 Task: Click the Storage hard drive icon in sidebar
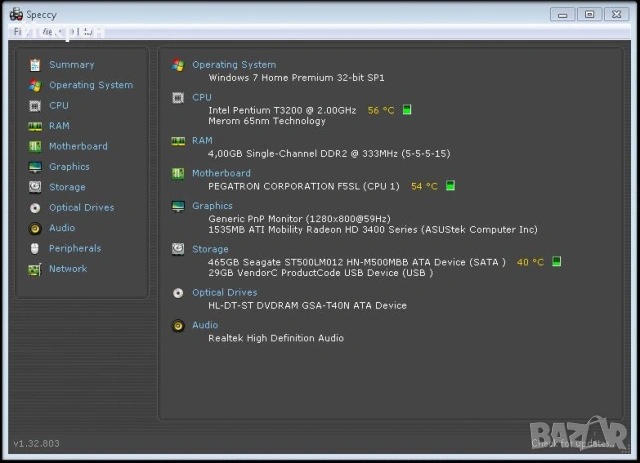pos(35,187)
